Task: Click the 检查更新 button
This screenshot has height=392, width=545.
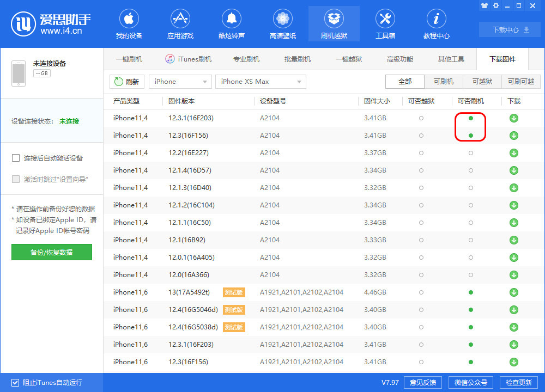Action: coord(518,382)
